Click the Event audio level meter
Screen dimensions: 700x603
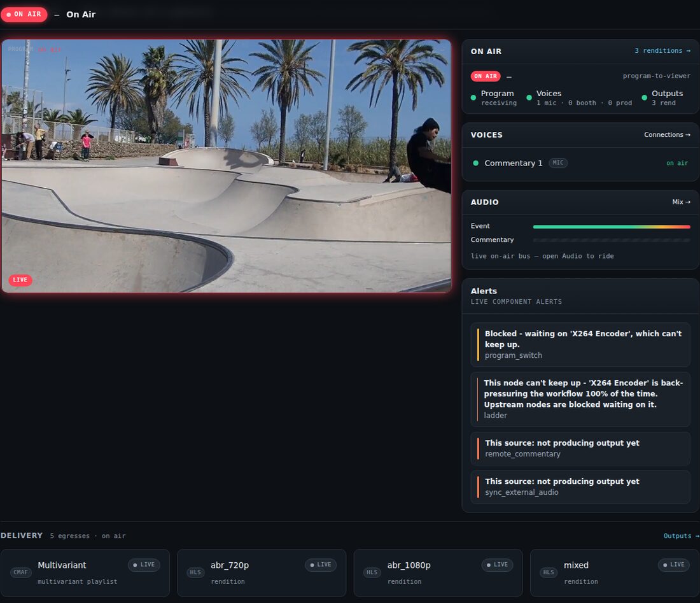(612, 227)
